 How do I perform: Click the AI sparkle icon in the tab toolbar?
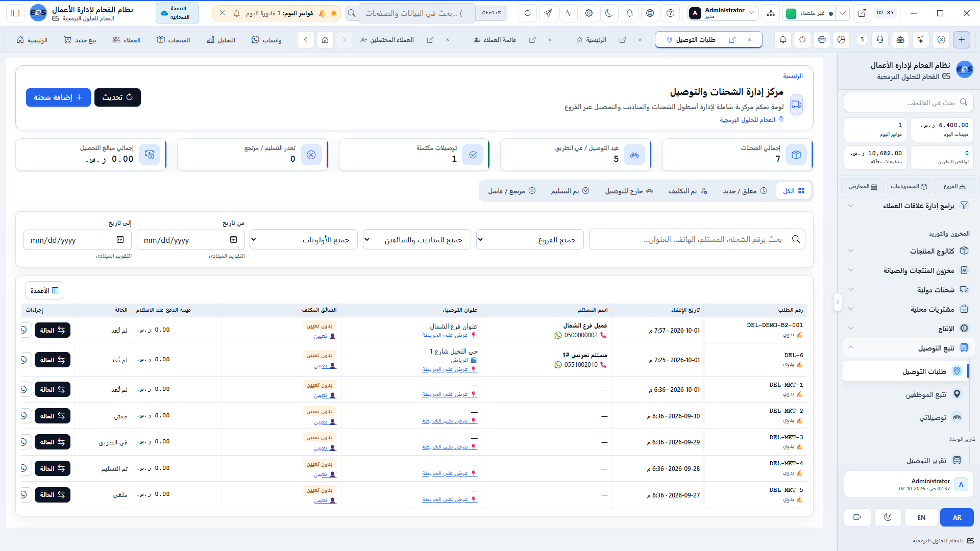(x=920, y=40)
